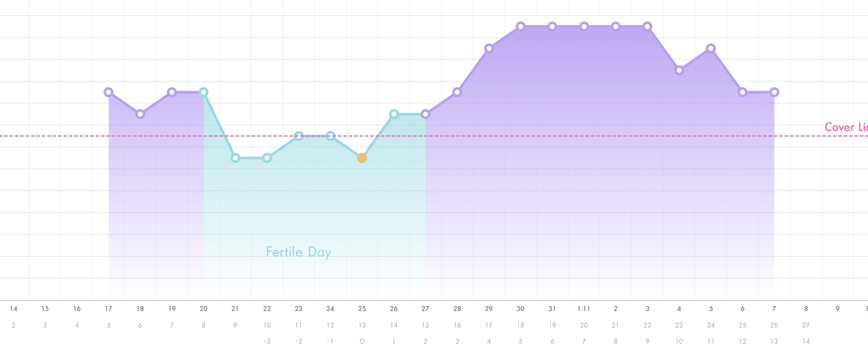
Task: Click the teal data point at date 20
Action: (203, 92)
